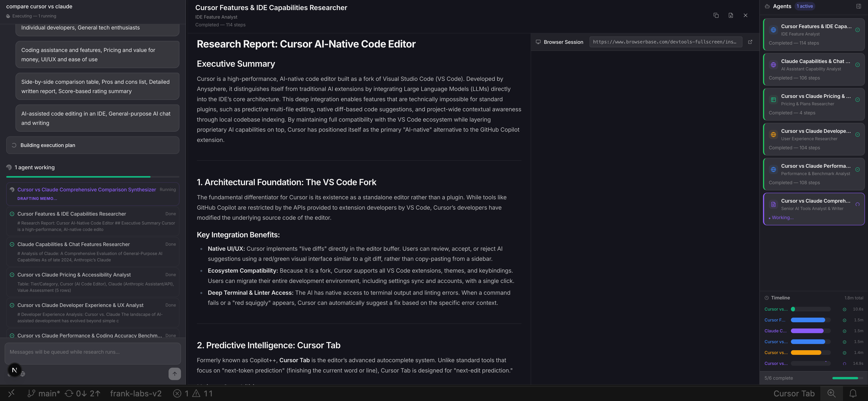Select Cursor vs Claude Pricing agent card

[x=813, y=104]
